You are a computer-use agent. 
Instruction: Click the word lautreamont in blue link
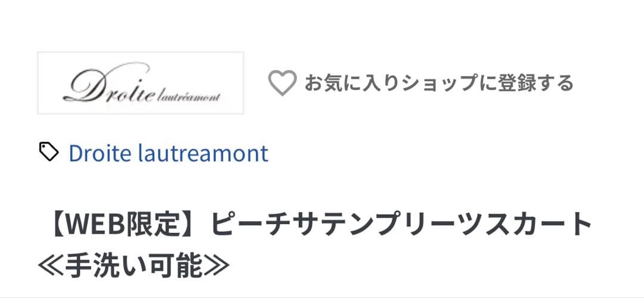click(203, 153)
